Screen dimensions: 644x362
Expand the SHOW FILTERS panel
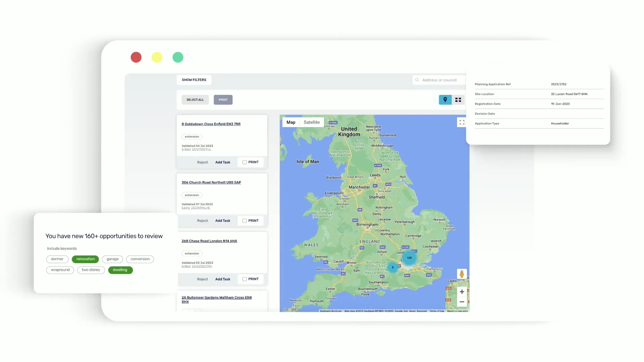tap(194, 80)
